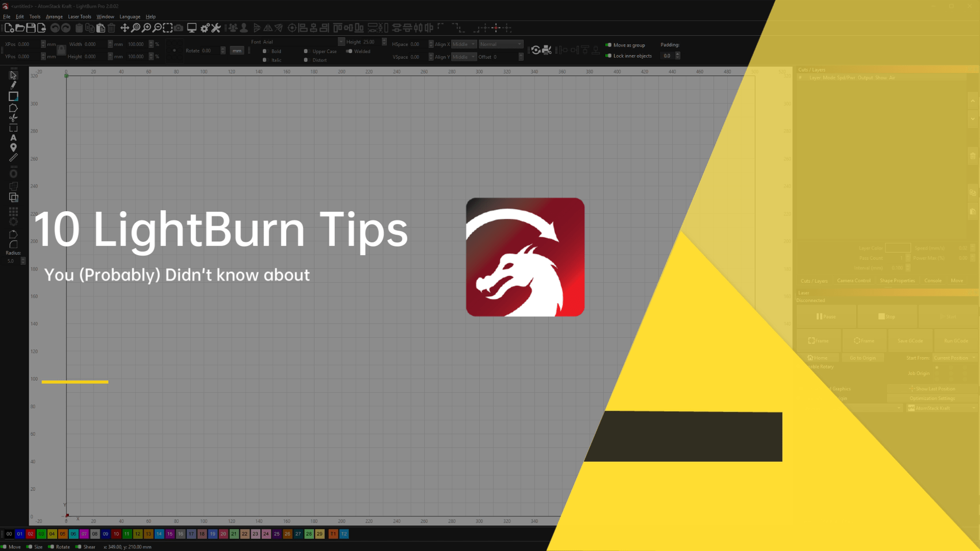
Task: Click the mm units button
Action: [x=237, y=51]
